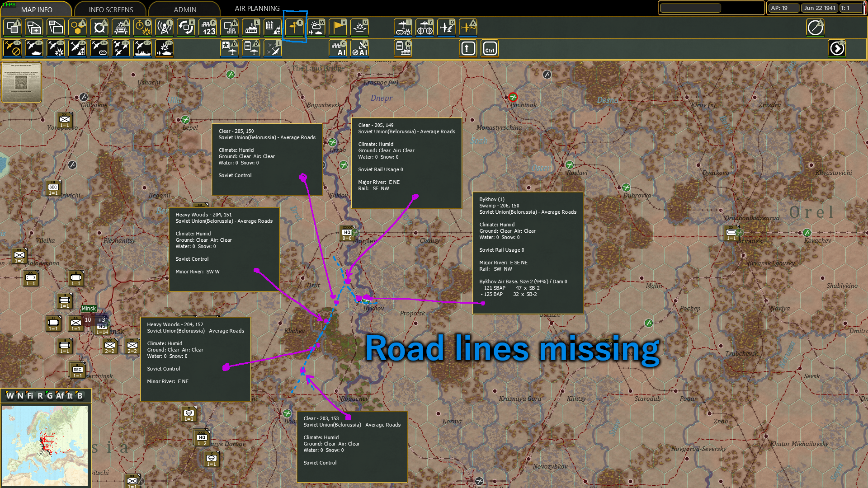
Task: Toggle the highlighted road signpost map overlay icon
Action: coord(294,27)
